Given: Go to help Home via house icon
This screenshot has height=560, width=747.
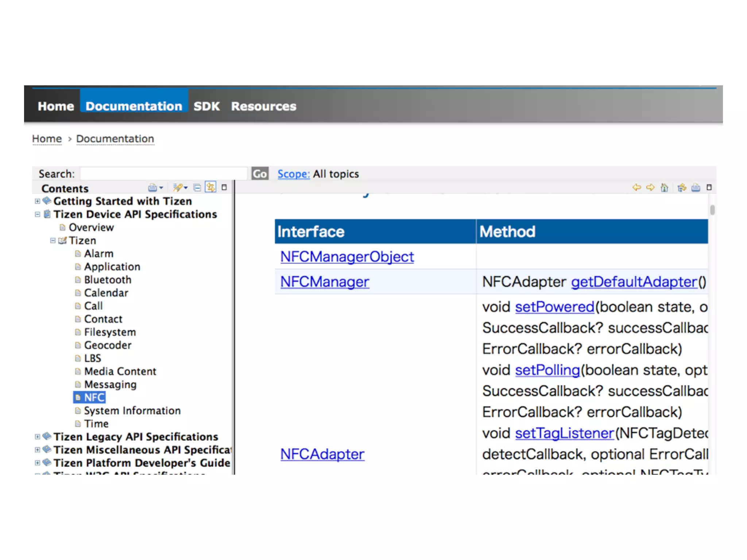Looking at the screenshot, I should tap(665, 187).
